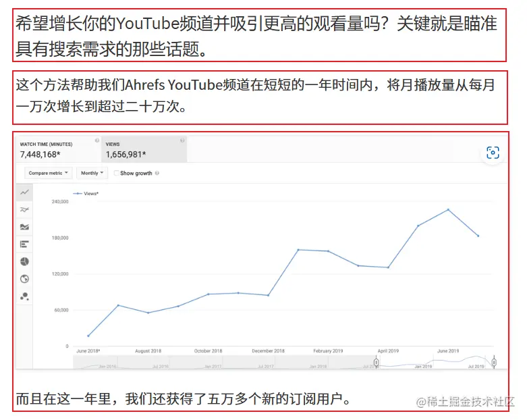The width and height of the screenshot is (527, 420).
Task: Select the map (globe) chart icon
Action: [x=24, y=279]
